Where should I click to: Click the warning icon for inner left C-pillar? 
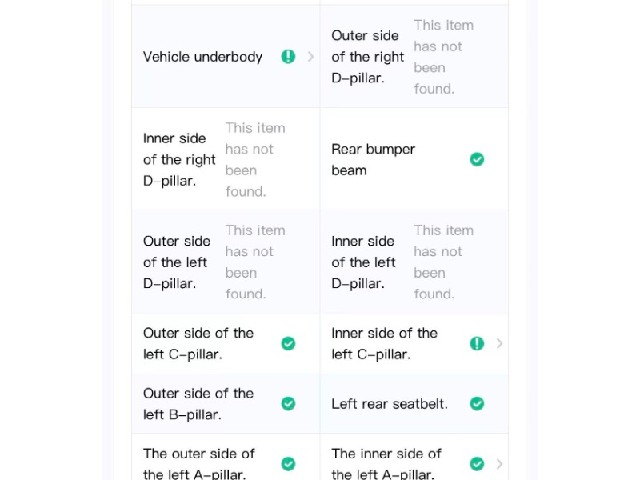(x=477, y=344)
